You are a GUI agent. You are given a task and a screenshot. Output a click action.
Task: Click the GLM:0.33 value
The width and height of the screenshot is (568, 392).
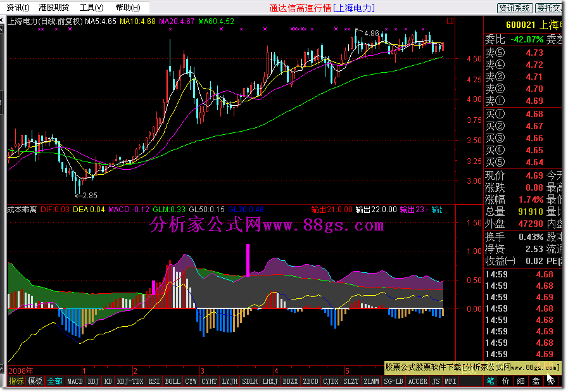tap(169, 210)
